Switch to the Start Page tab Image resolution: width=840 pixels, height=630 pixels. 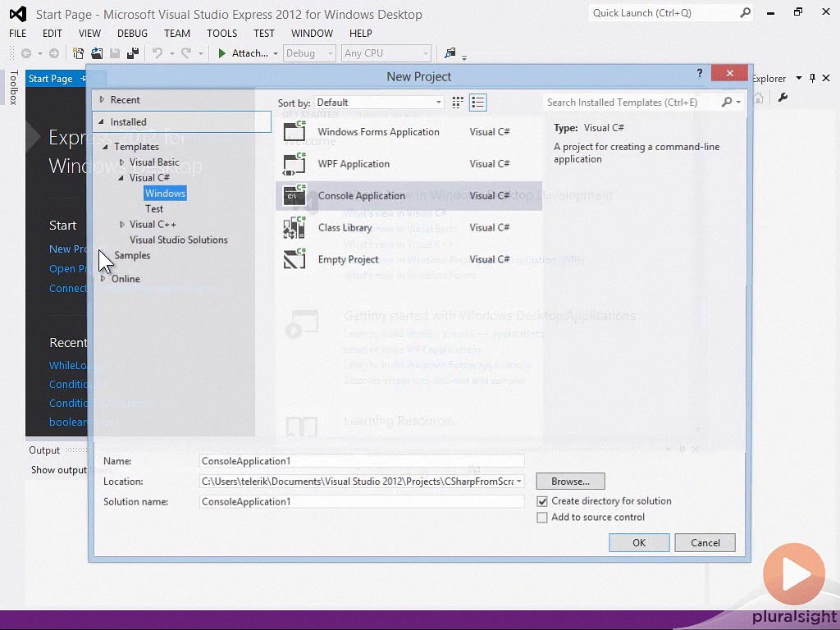click(50, 79)
